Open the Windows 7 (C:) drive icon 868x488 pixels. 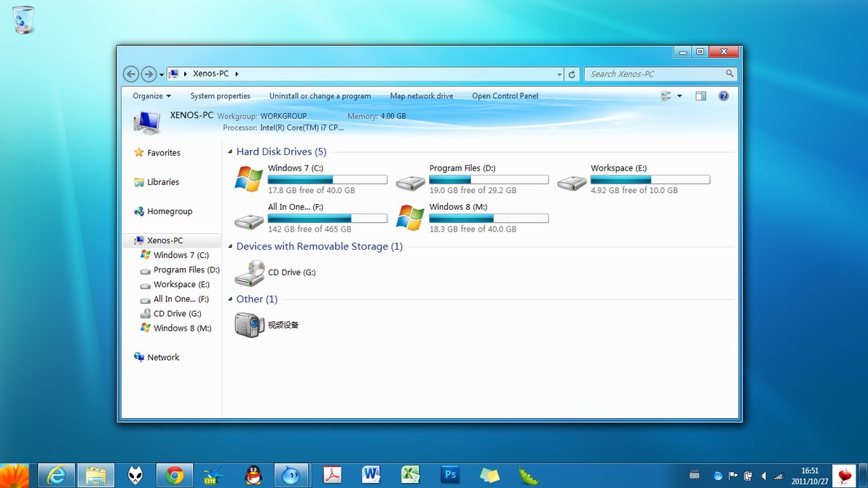pos(249,179)
